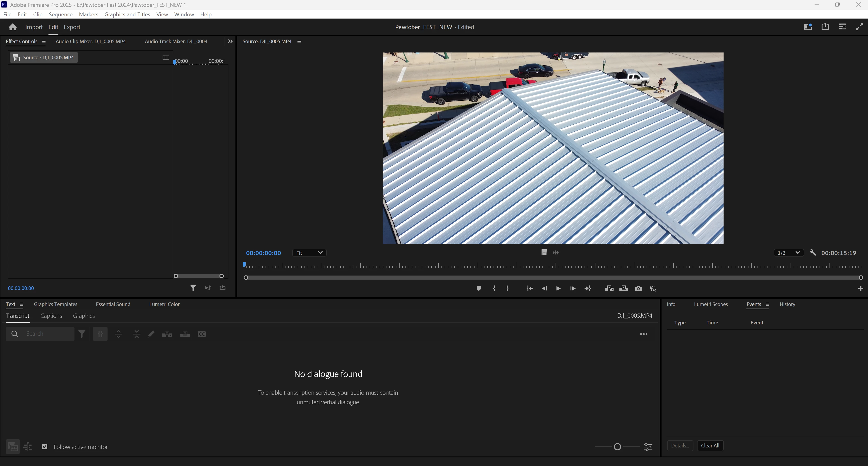Image resolution: width=868 pixels, height=466 pixels.
Task: Open the Fit zoom level dropdown
Action: click(309, 252)
